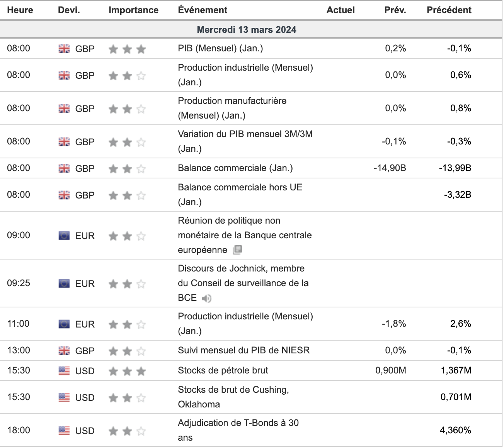This screenshot has width=504, height=448.
Task: Click the Mercredi 13 mars 2024 date row
Action: pos(251,30)
